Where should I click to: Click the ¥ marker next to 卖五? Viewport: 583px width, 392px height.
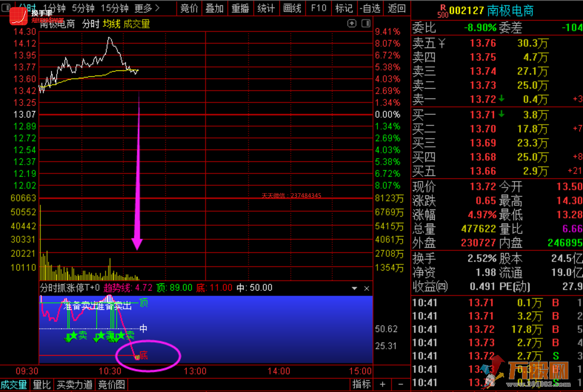(x=442, y=44)
